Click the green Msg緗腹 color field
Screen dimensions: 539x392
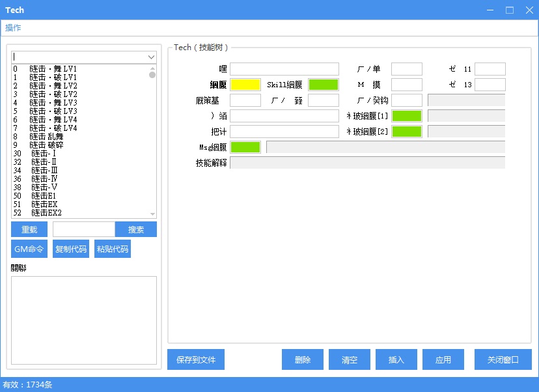245,147
